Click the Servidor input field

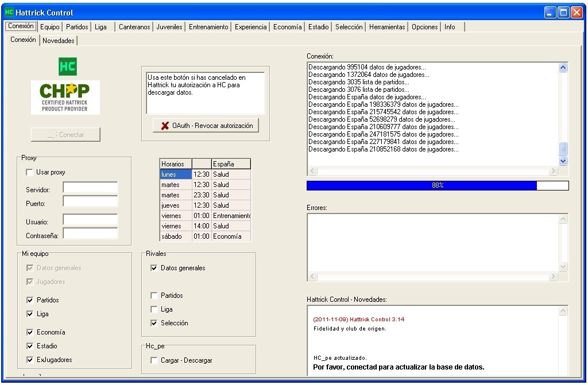(90, 188)
